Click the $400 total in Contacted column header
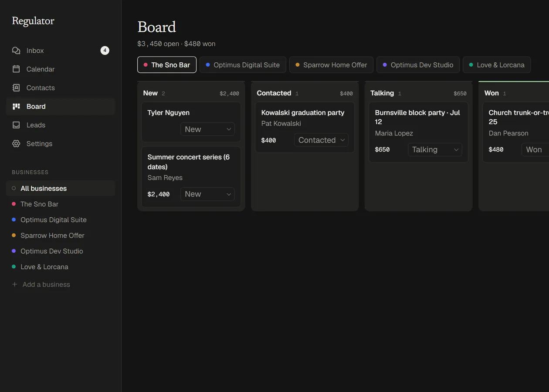Image resolution: width=549 pixels, height=392 pixels. pyautogui.click(x=346, y=94)
